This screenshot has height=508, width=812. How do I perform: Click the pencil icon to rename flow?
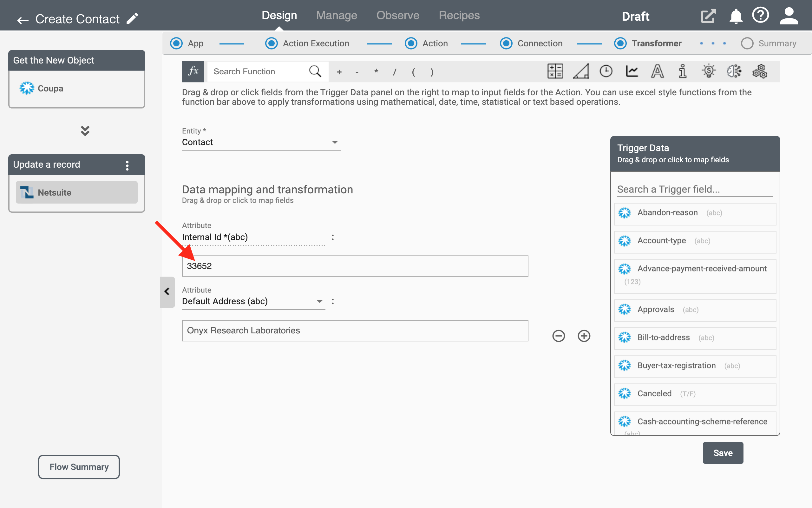[x=132, y=19]
